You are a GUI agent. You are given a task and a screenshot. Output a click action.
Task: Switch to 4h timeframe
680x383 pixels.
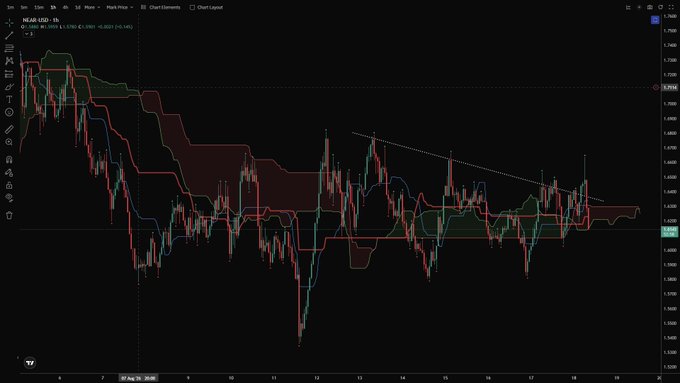pos(65,7)
